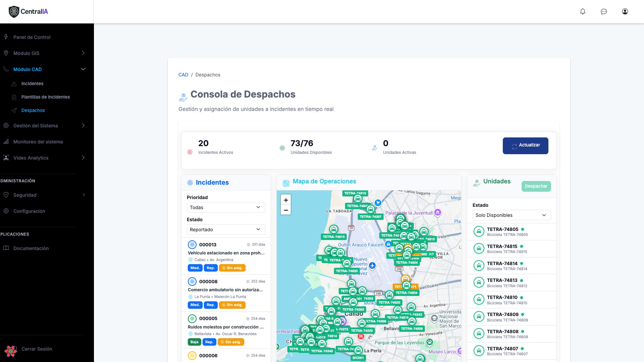Select the TETRA-74807 unit row
This screenshot has width=644, height=362.
pyautogui.click(x=512, y=351)
